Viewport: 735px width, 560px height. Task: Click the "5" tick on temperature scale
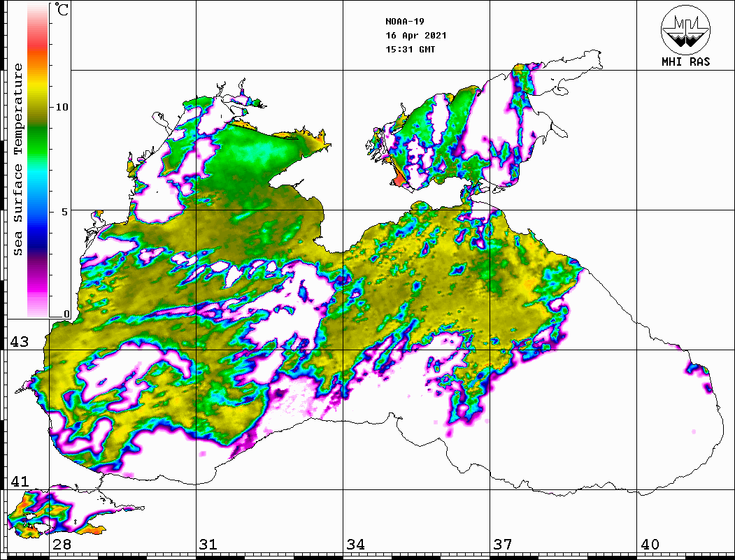click(x=65, y=212)
